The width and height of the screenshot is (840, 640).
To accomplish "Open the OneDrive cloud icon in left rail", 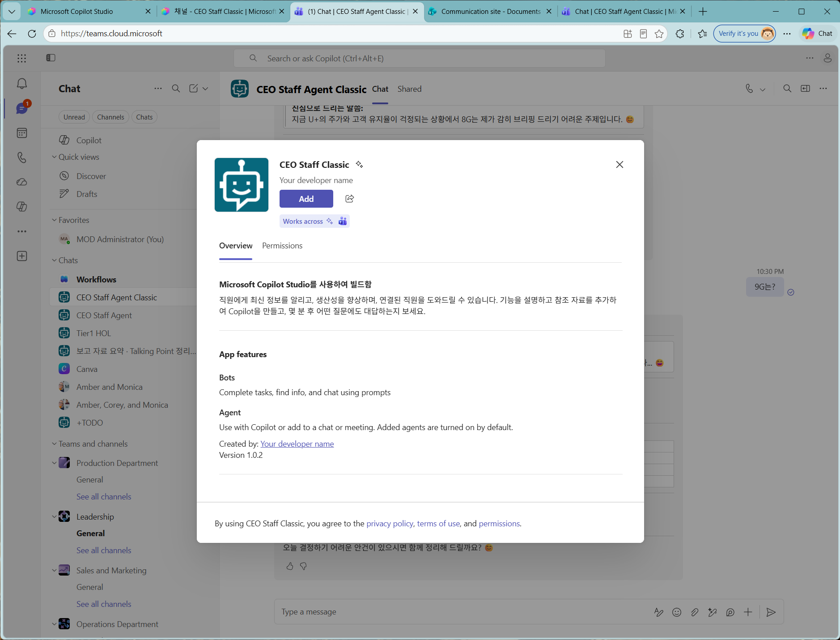I will coord(22,182).
